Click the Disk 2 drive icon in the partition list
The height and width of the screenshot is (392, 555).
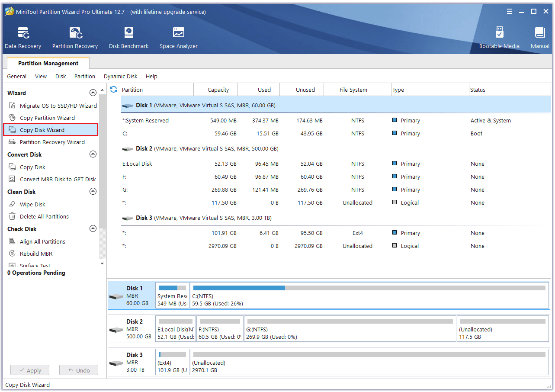(x=128, y=149)
